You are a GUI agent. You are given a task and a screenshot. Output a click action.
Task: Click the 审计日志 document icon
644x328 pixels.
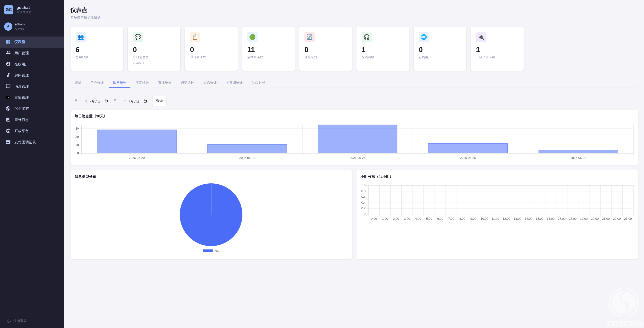(8, 120)
